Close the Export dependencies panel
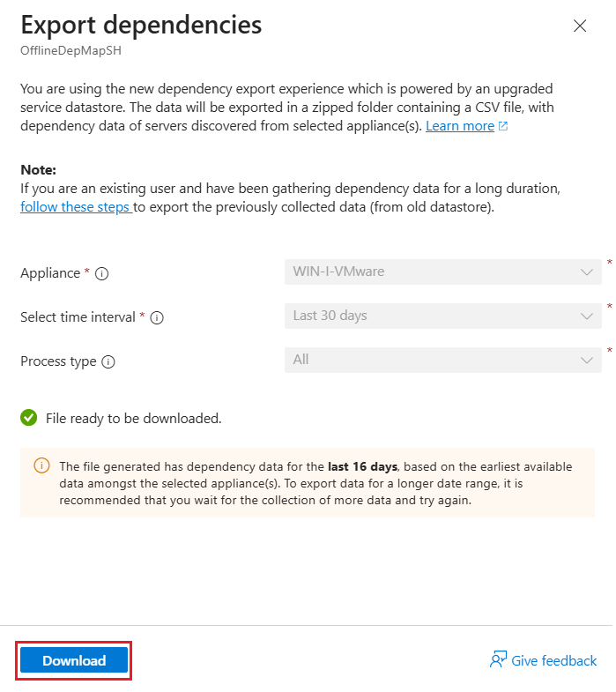This screenshot has width=616, height=692. pyautogui.click(x=580, y=26)
